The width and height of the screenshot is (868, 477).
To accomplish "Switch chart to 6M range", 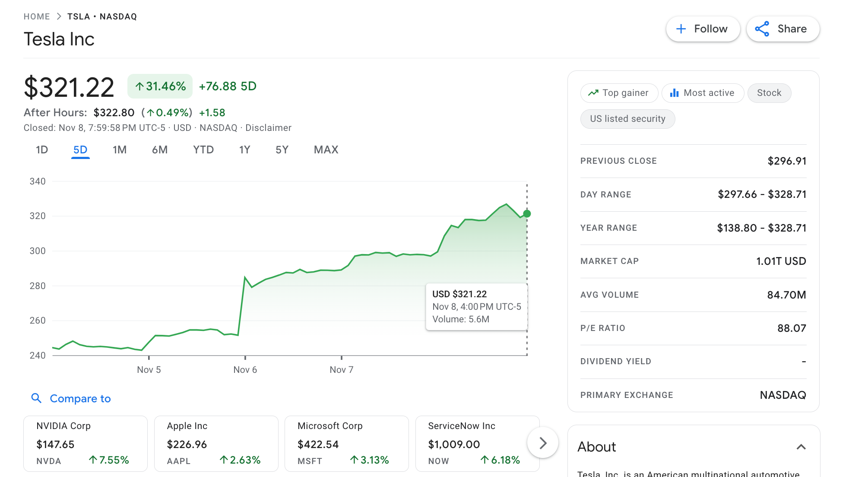I will click(x=160, y=150).
